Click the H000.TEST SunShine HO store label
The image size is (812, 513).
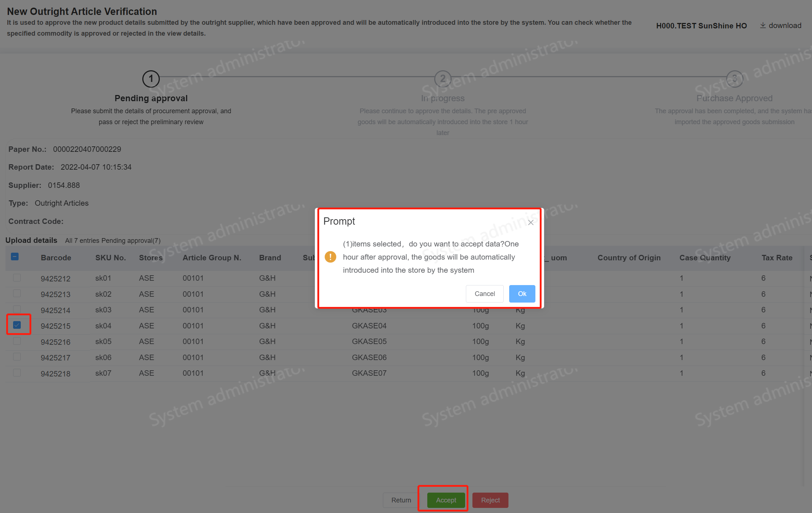(x=701, y=26)
